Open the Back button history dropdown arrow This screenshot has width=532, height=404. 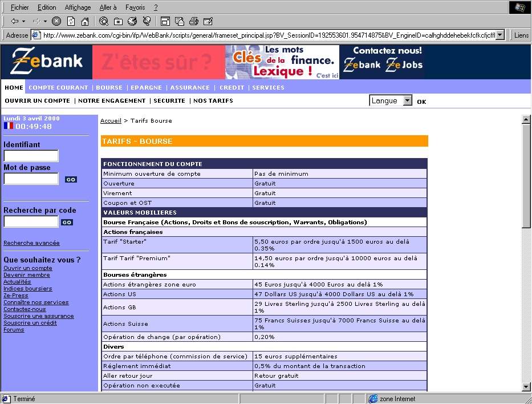pyautogui.click(x=23, y=21)
